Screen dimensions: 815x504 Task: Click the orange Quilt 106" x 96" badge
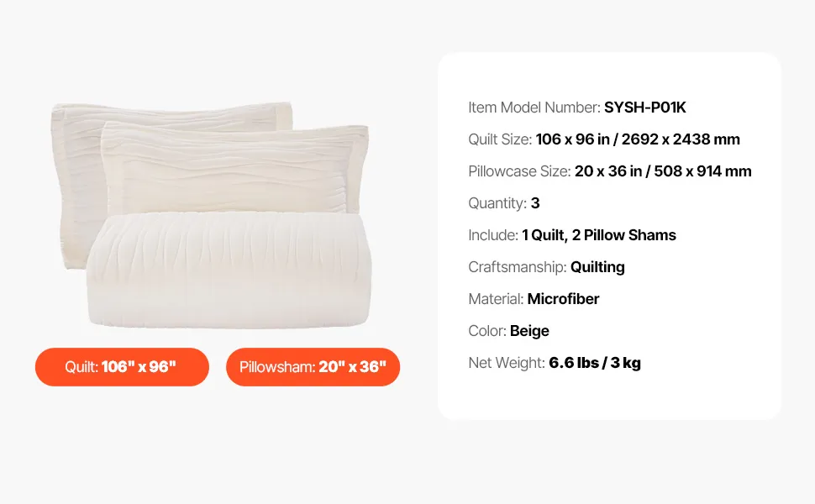pyautogui.click(x=122, y=367)
